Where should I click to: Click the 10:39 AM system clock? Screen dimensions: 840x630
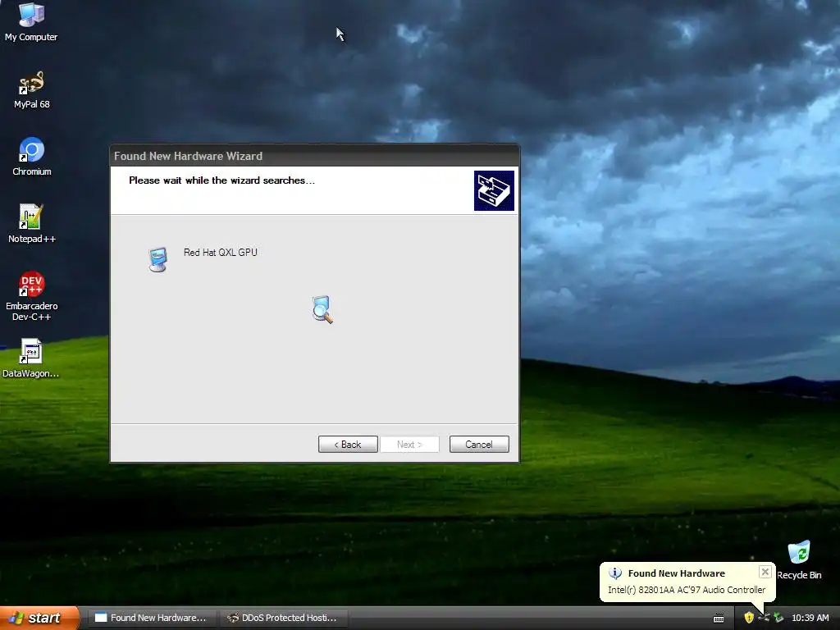(810, 618)
